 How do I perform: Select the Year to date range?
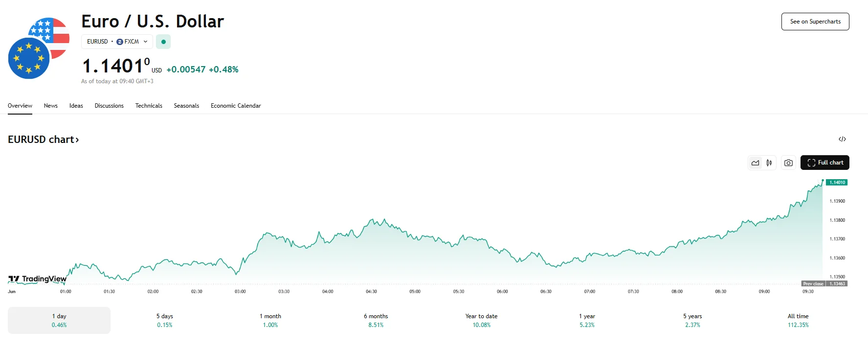pyautogui.click(x=481, y=320)
